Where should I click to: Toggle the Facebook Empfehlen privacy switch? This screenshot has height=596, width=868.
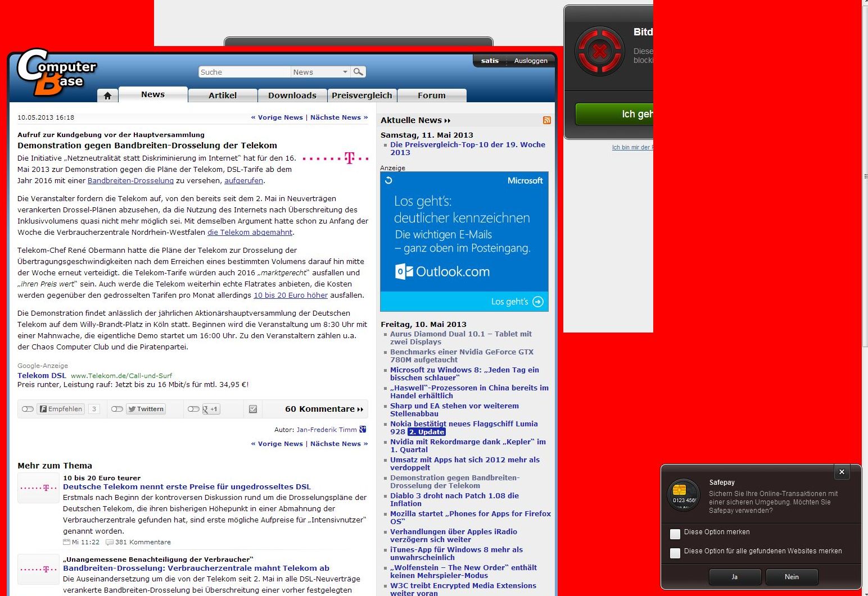pyautogui.click(x=28, y=409)
